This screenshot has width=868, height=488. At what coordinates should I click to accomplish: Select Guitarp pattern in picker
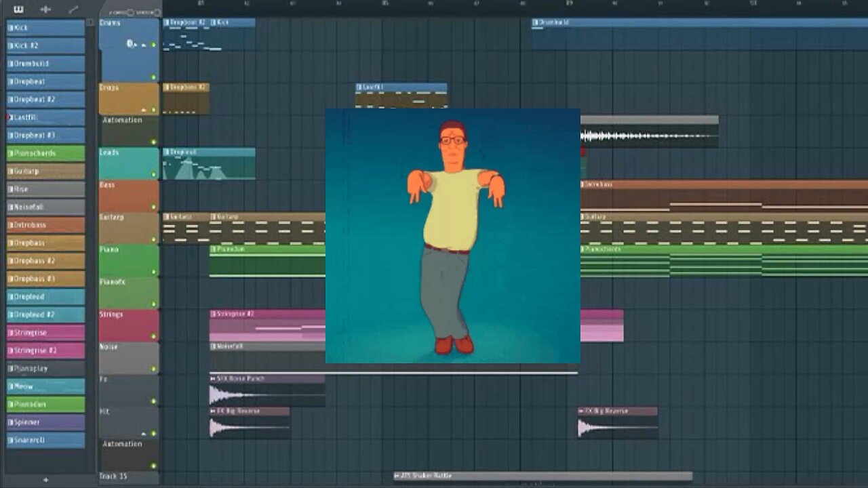45,171
